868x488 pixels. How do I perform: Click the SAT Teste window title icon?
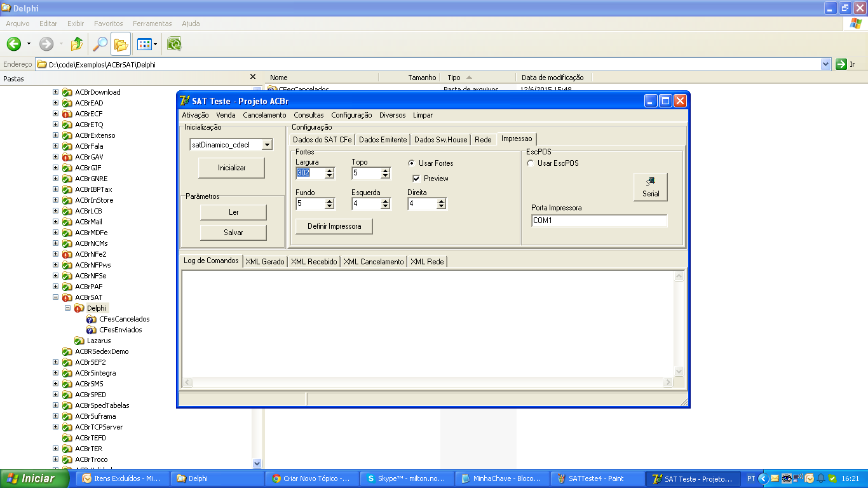(x=185, y=101)
